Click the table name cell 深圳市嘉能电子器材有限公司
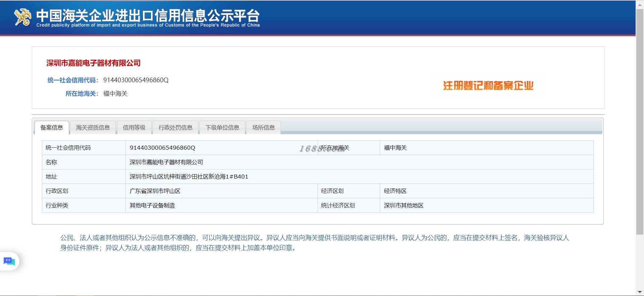The width and height of the screenshot is (644, 296). pyautogui.click(x=360, y=162)
